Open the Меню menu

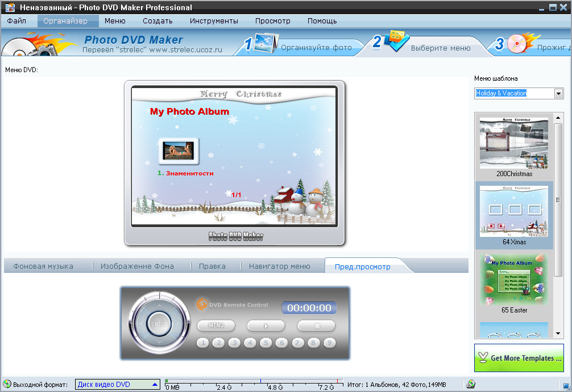pos(115,21)
